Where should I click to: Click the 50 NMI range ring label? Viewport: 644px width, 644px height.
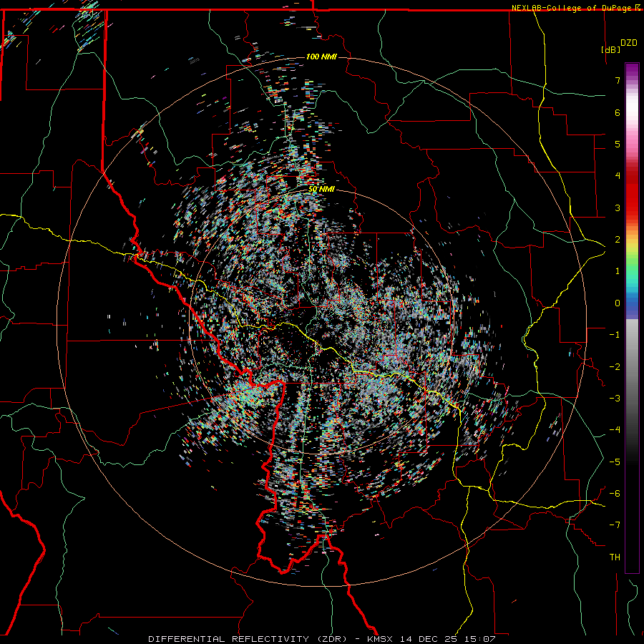pyautogui.click(x=321, y=190)
